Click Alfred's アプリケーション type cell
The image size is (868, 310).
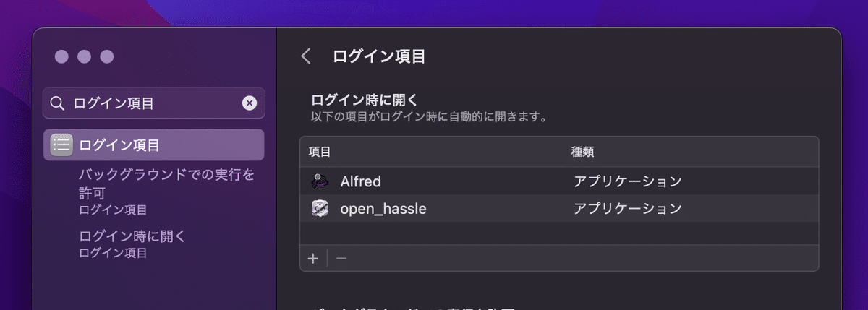pos(628,181)
